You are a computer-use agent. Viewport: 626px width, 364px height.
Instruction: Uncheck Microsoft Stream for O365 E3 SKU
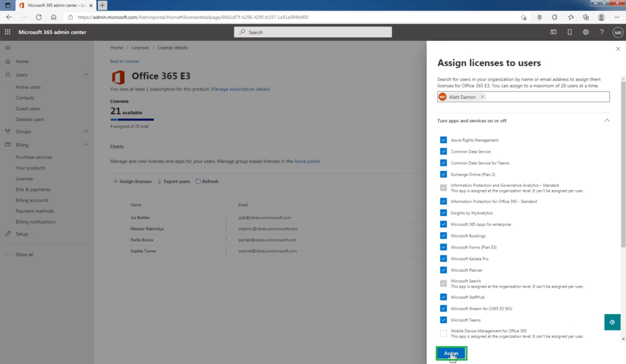[443, 308]
